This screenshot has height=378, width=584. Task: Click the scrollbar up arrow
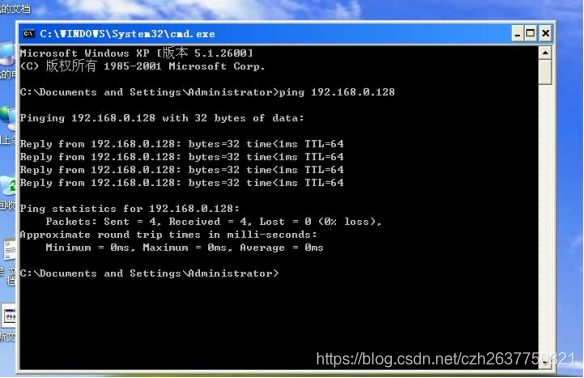[x=545, y=53]
